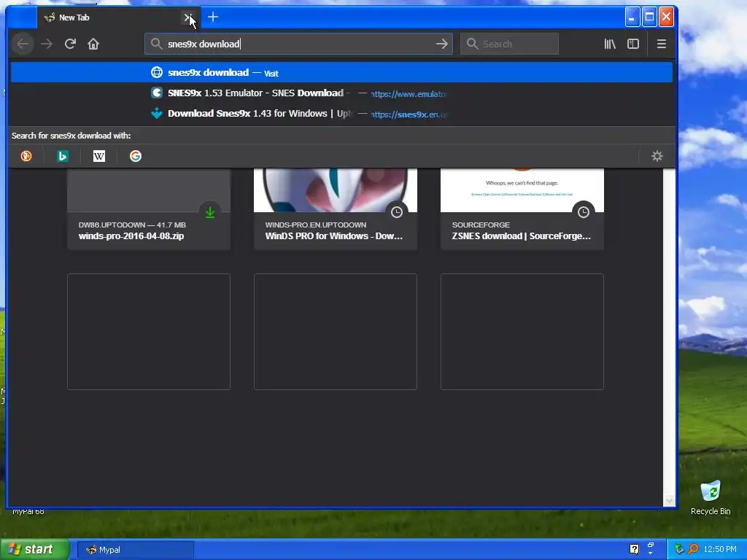Open a new tab with plus button
747x560 pixels.
pyautogui.click(x=213, y=17)
